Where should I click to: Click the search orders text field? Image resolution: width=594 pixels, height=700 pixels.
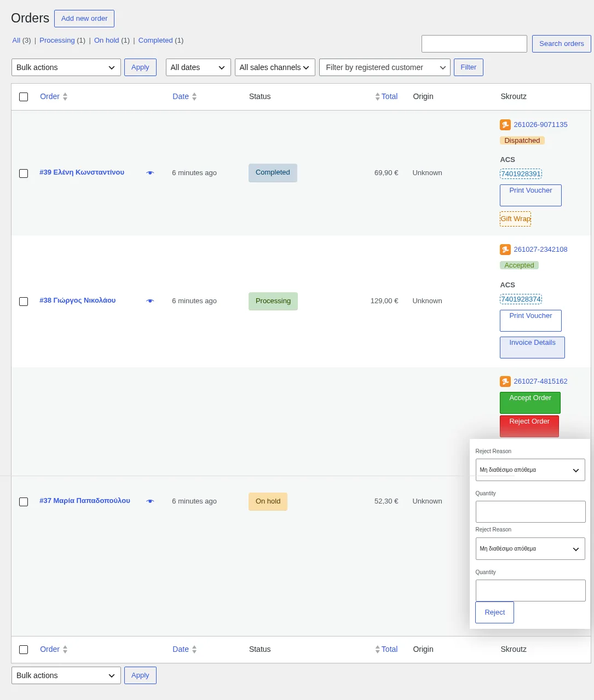(x=474, y=44)
